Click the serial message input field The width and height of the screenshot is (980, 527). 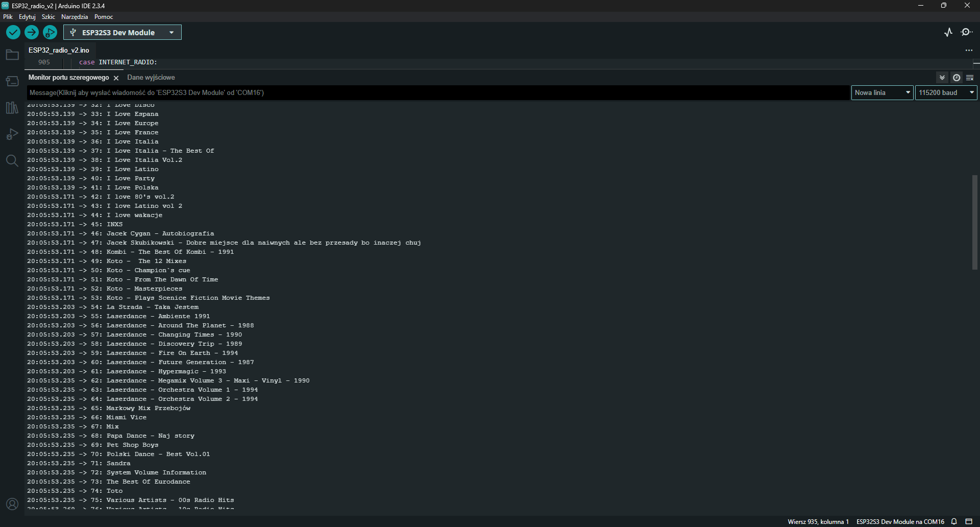click(x=438, y=92)
